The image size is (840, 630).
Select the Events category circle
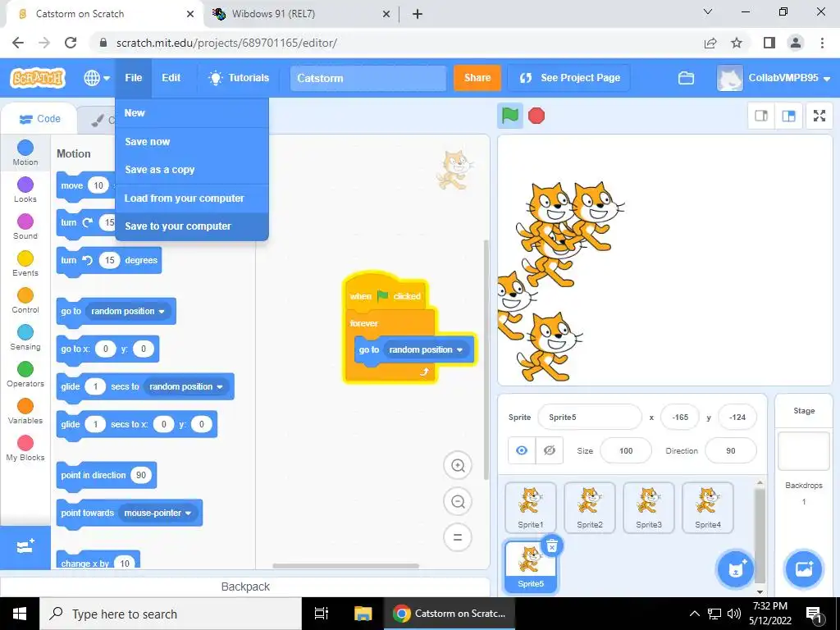(x=25, y=258)
